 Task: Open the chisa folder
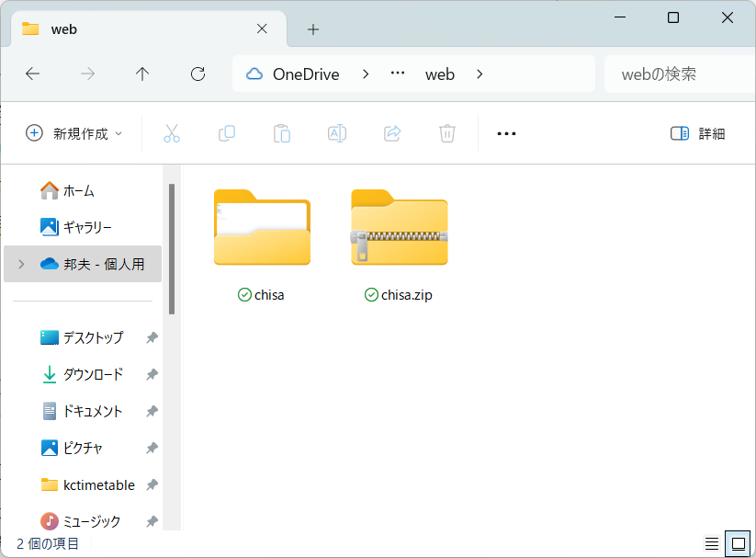(261, 228)
